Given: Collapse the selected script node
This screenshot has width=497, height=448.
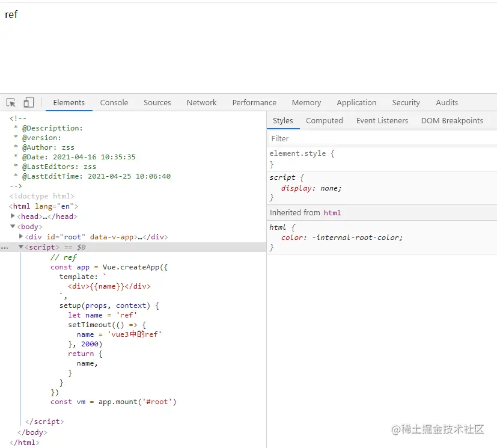Looking at the screenshot, I should (x=21, y=247).
